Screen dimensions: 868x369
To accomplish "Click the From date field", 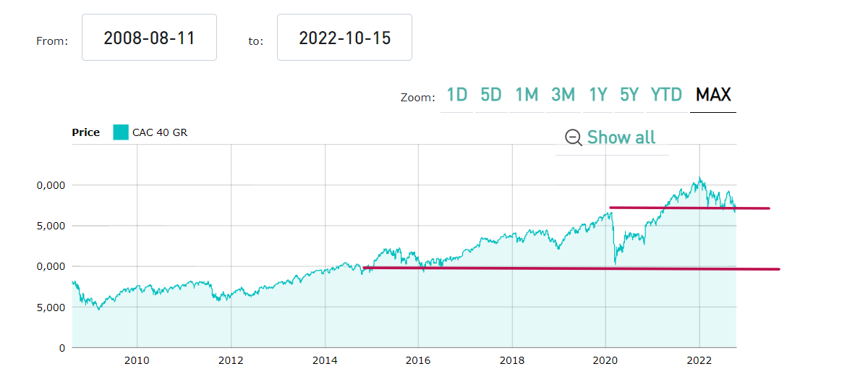I will [150, 38].
